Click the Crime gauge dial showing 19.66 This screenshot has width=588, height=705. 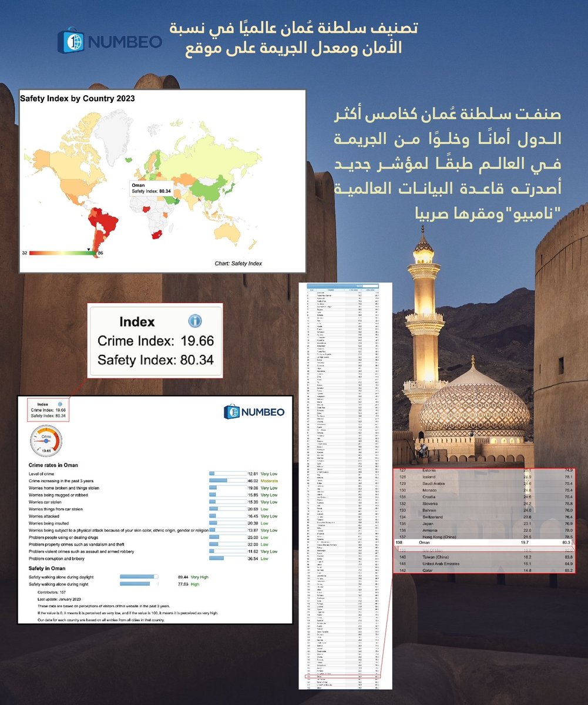point(45,440)
